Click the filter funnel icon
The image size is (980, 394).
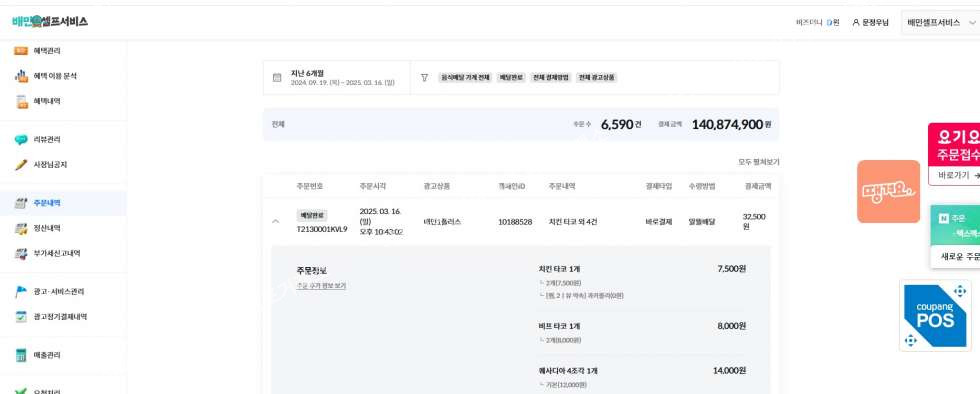[x=424, y=78]
